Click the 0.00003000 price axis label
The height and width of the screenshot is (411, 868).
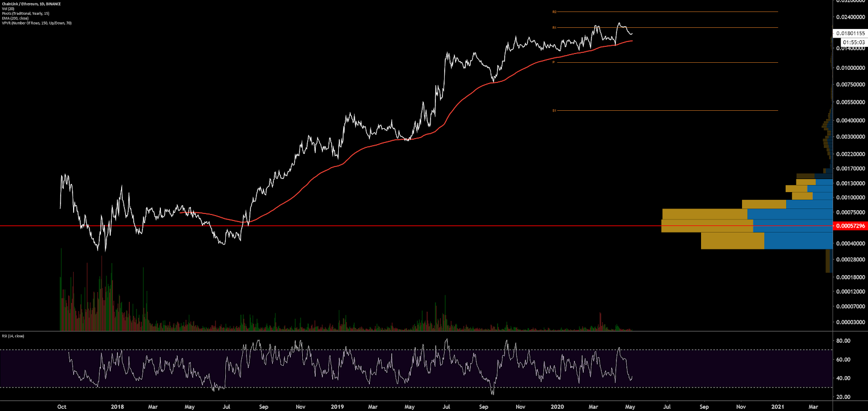(x=850, y=321)
